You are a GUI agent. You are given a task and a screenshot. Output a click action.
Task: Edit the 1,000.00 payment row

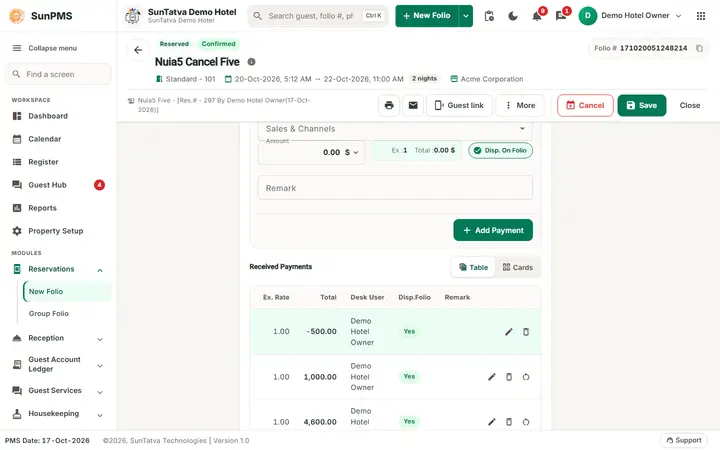[492, 377]
